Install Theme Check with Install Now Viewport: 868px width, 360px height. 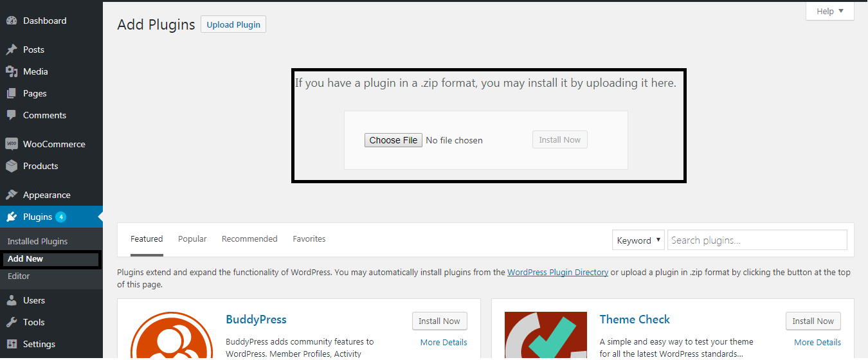click(x=813, y=321)
